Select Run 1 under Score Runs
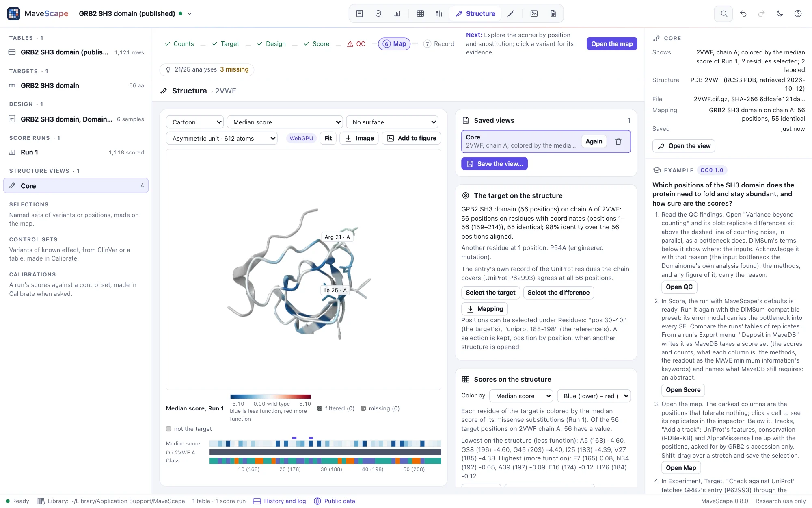Image resolution: width=812 pixels, height=508 pixels. pyautogui.click(x=76, y=152)
